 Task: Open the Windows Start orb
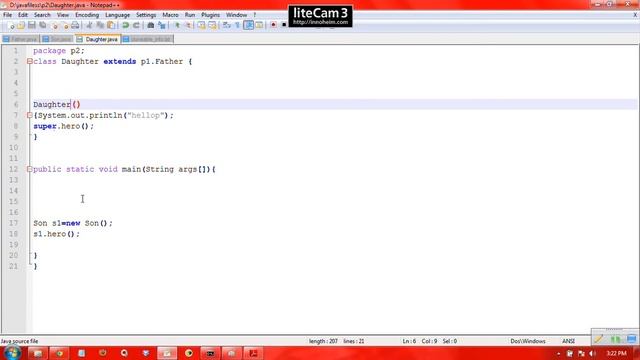[x=12, y=353]
